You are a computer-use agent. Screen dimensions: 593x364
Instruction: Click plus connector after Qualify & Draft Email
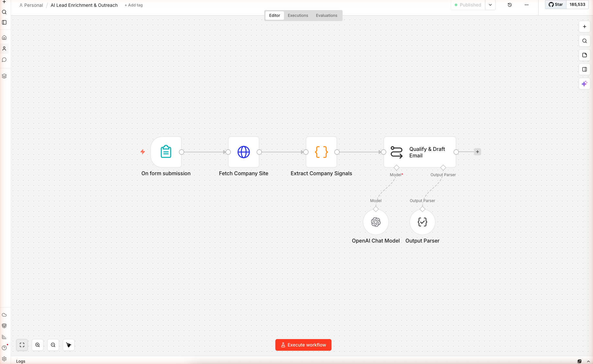477,152
